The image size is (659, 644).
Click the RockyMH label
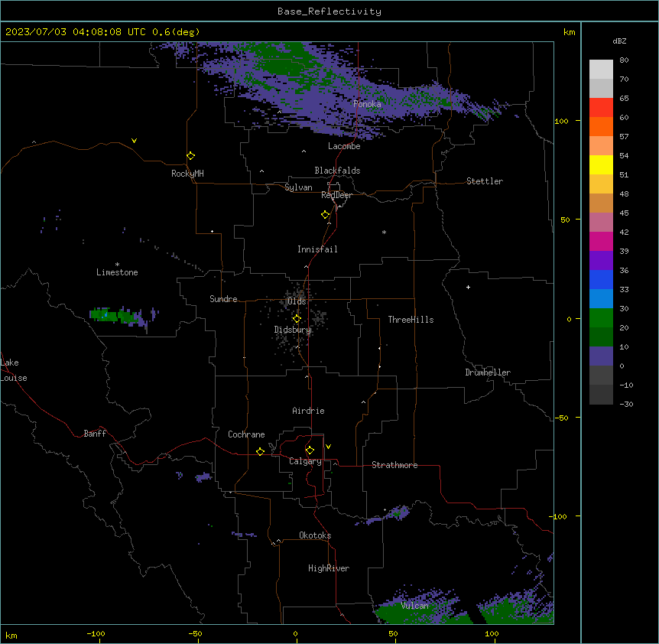pos(187,174)
